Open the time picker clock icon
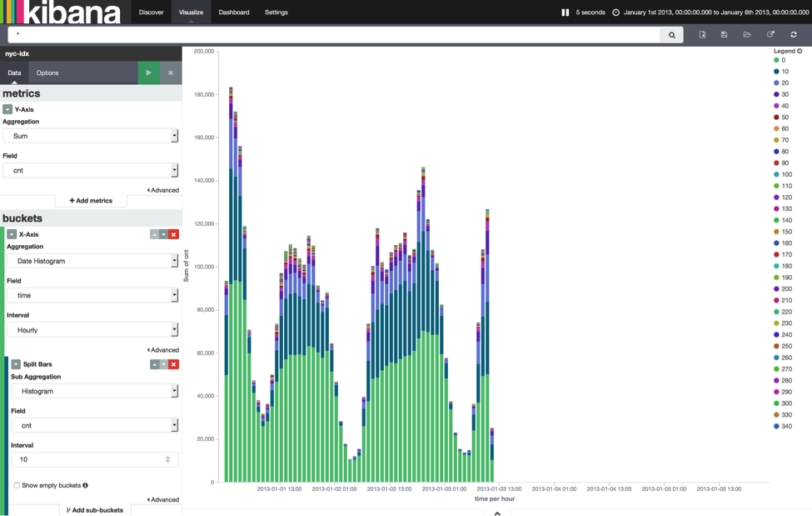This screenshot has height=516, width=812. tap(615, 13)
